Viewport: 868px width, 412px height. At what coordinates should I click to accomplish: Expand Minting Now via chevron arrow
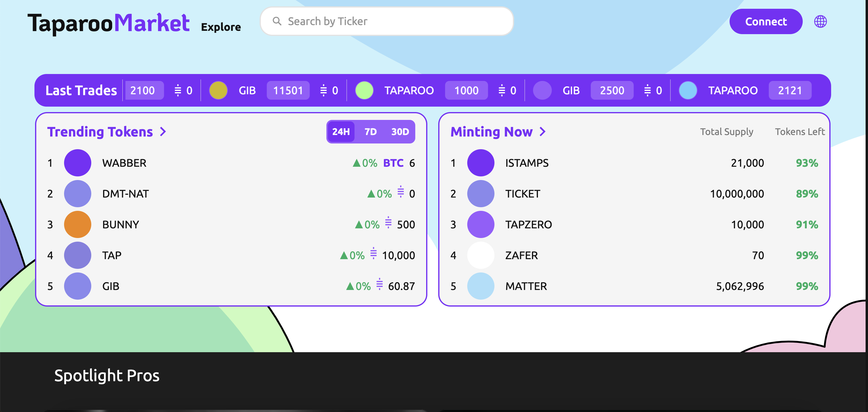542,132
